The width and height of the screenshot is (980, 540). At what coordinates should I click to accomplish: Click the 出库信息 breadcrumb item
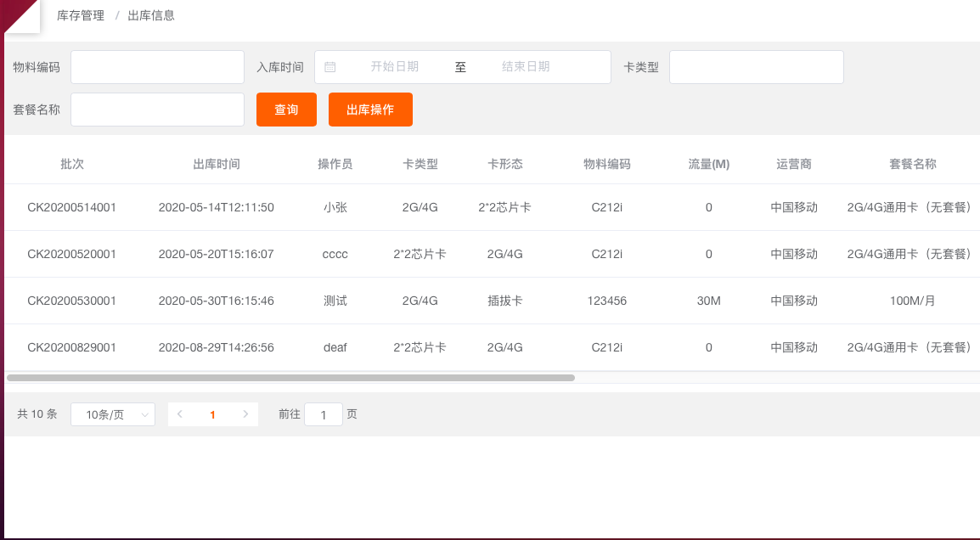tap(151, 15)
